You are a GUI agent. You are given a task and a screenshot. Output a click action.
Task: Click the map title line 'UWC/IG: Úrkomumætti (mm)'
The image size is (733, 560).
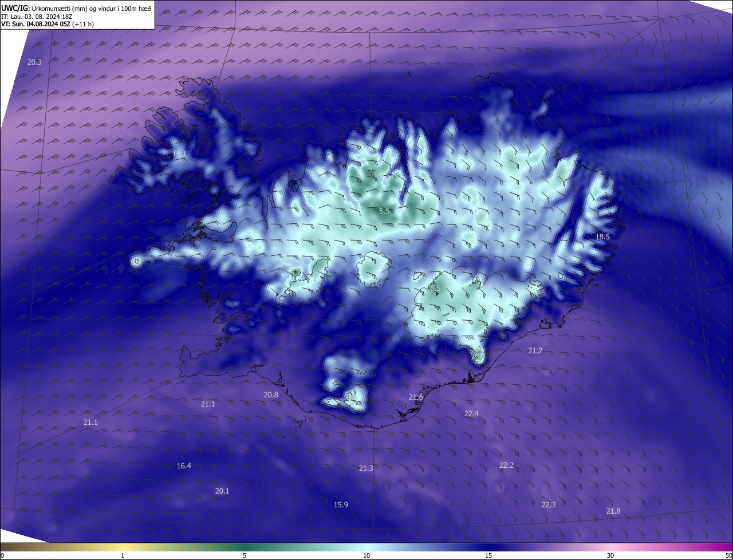pos(76,8)
